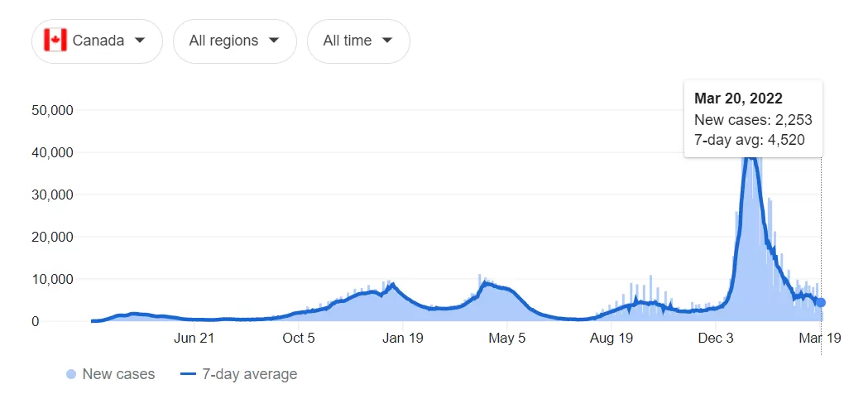The width and height of the screenshot is (868, 394).
Task: Open the All time range dropdown
Action: [x=358, y=41]
